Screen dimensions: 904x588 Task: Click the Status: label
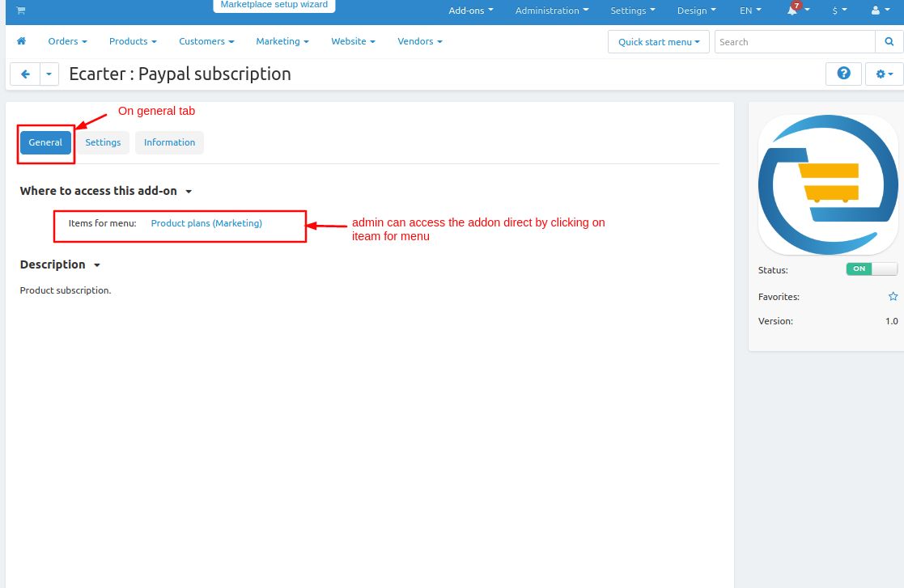[773, 270]
